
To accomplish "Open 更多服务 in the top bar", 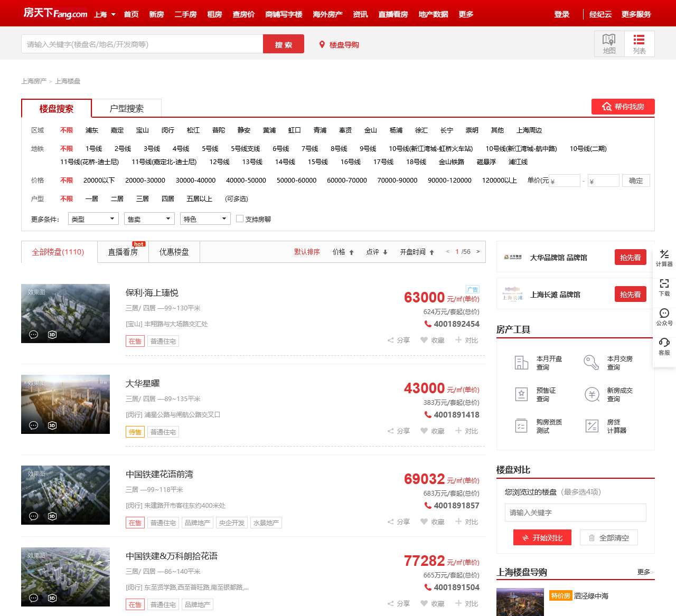I will point(636,14).
